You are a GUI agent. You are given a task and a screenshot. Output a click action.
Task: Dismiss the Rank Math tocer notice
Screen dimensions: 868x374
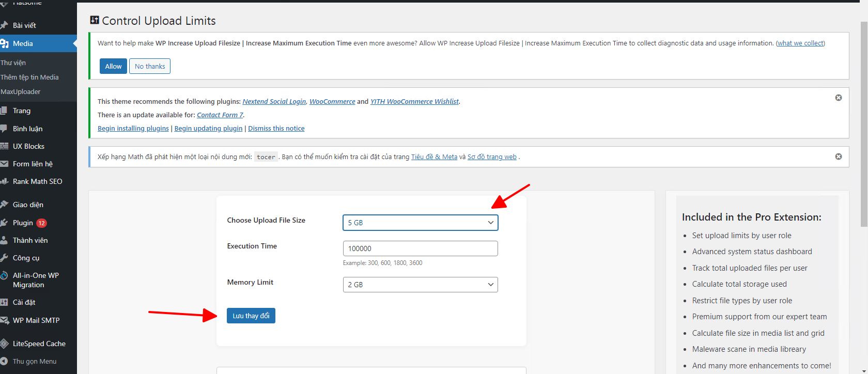tap(839, 157)
